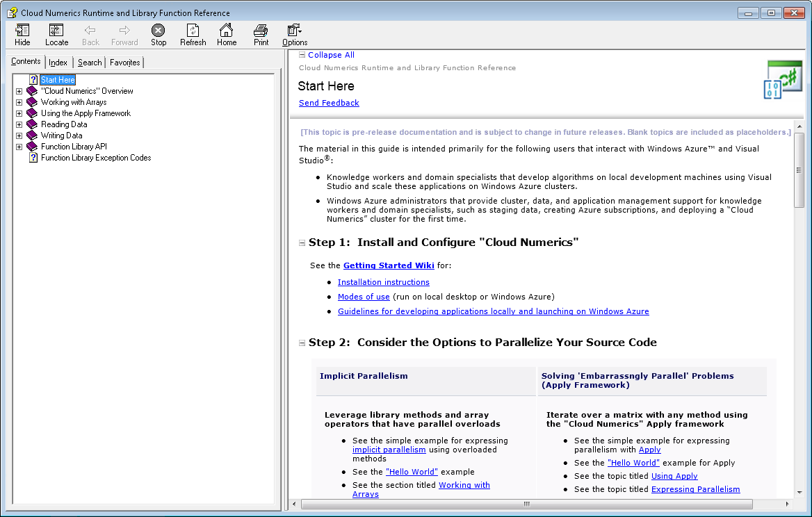Click the horizontal scrollbar thumb
Screen dimensions: 812x517
[527, 504]
